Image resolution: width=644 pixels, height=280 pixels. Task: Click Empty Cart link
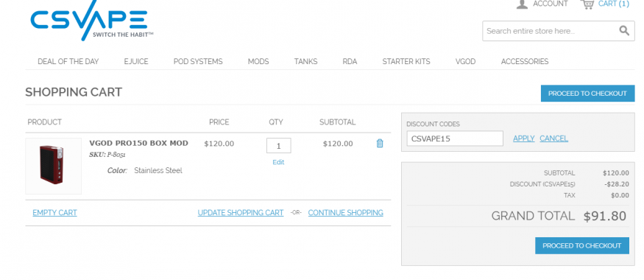(x=54, y=212)
